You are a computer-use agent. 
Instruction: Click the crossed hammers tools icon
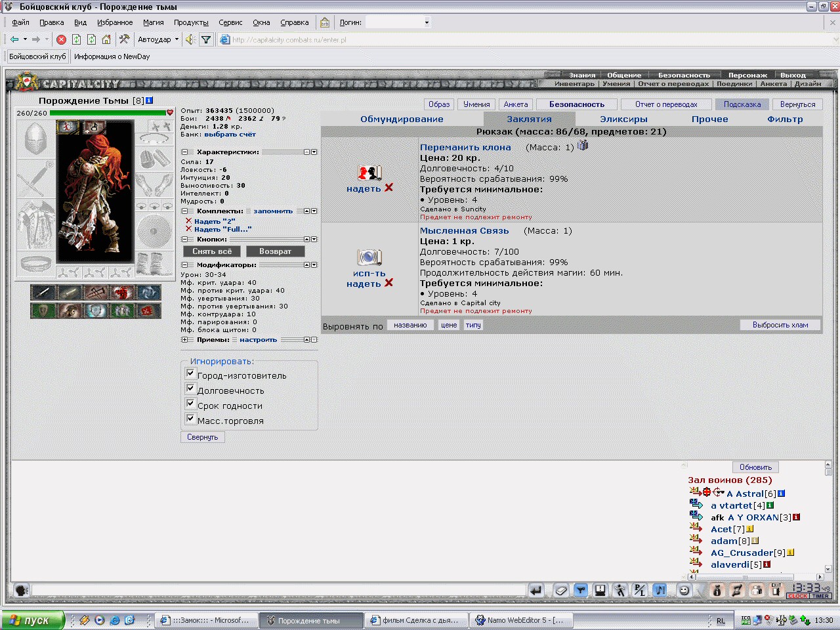(123, 39)
